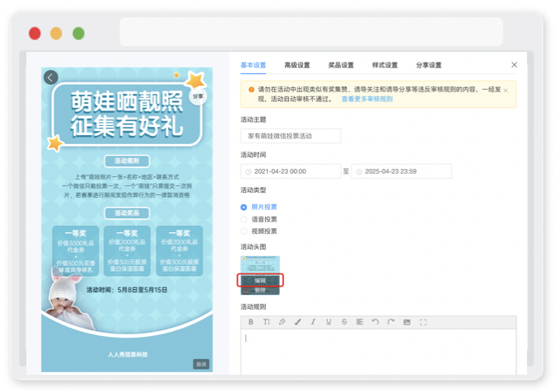The height and width of the screenshot is (392, 555).
Task: Open the 查看更多审核规则 link
Action: point(367,99)
